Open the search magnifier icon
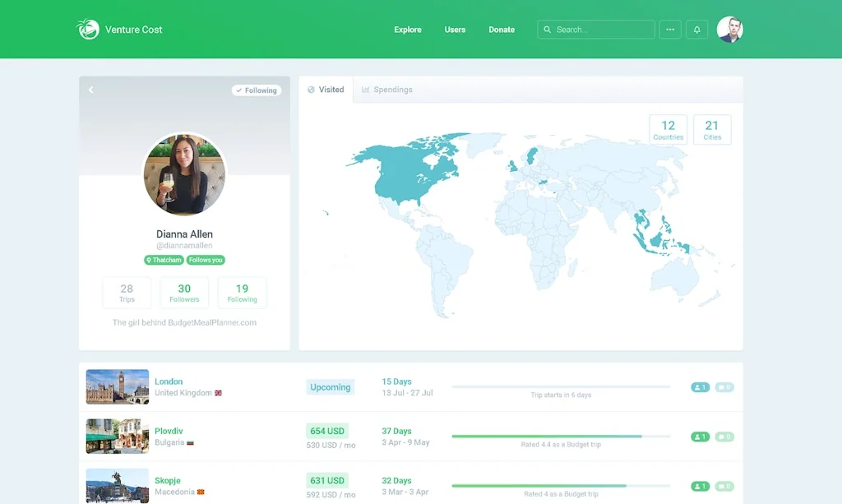This screenshot has height=504, width=842. pos(548,29)
